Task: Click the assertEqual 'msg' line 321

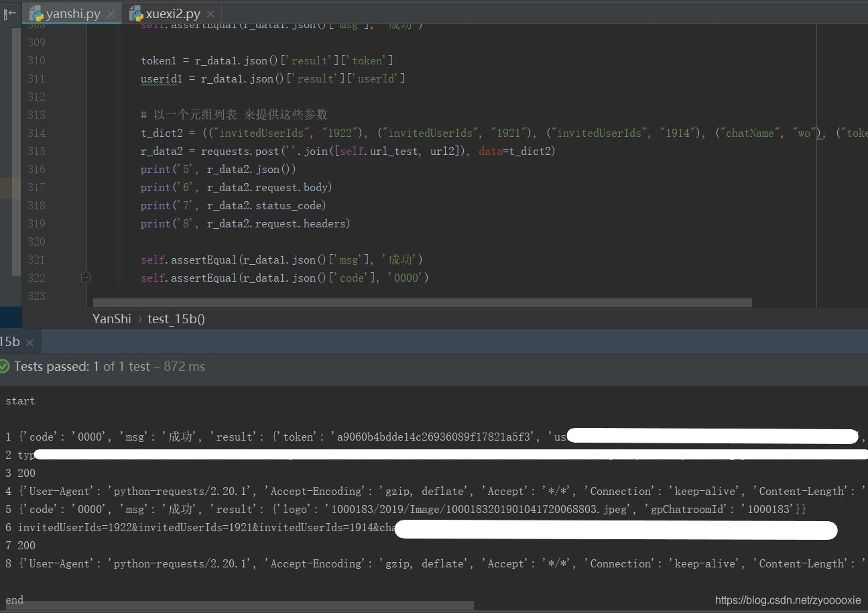Action: [282, 260]
